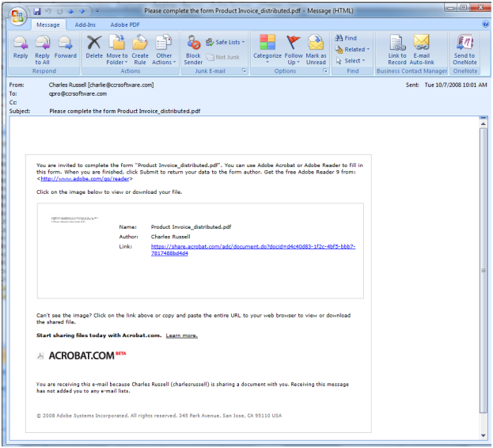This screenshot has height=448, width=493.
Task: Go to previous item arrow
Action: click(70, 11)
